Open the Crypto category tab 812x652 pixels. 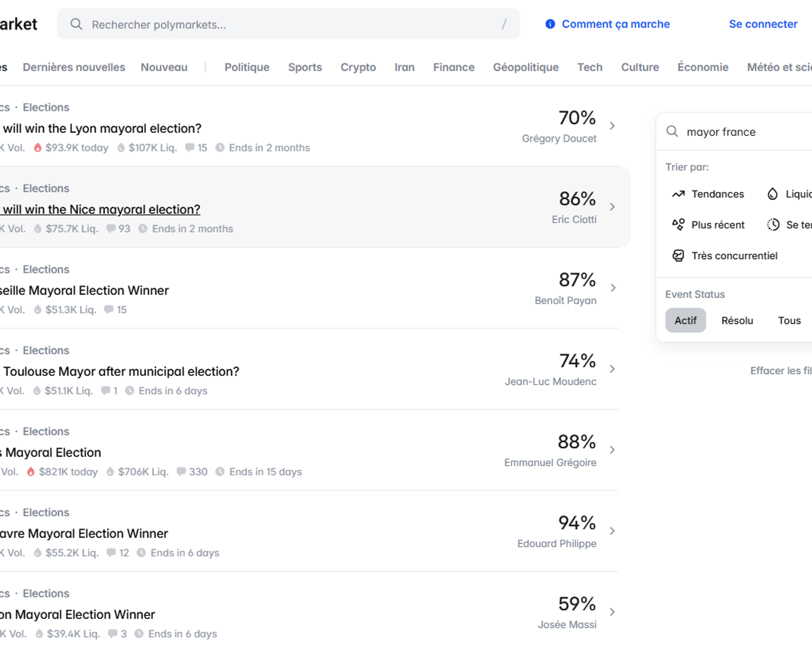(x=358, y=67)
